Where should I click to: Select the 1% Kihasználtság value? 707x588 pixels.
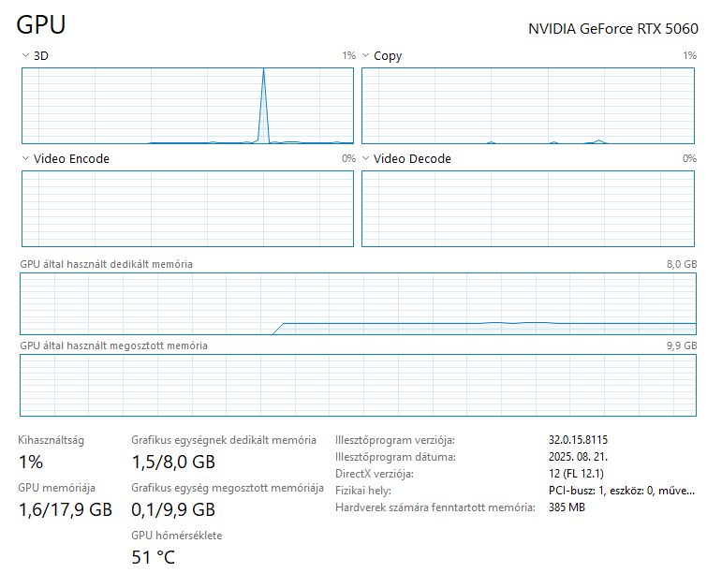[31, 462]
